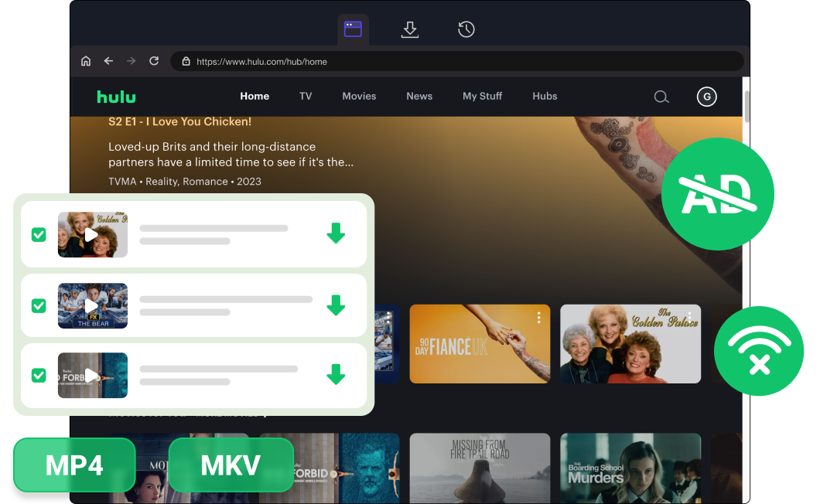Start downloading The Bear episode
The width and height of the screenshot is (820, 504).
point(336,305)
